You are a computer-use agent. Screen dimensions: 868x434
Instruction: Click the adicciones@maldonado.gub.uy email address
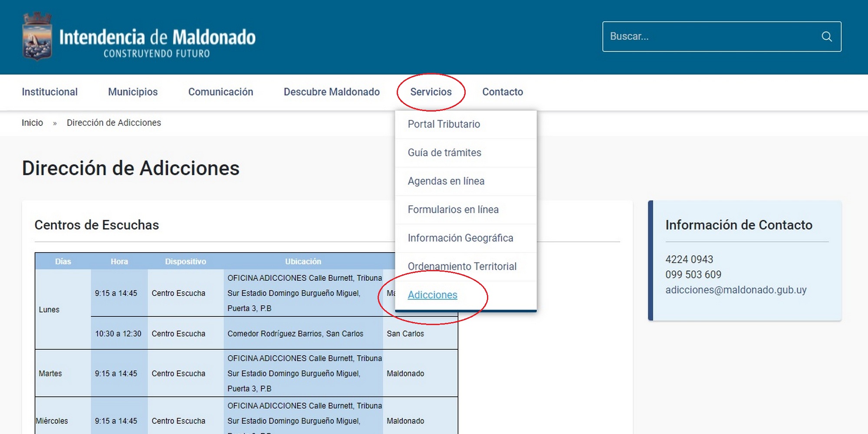tap(736, 290)
